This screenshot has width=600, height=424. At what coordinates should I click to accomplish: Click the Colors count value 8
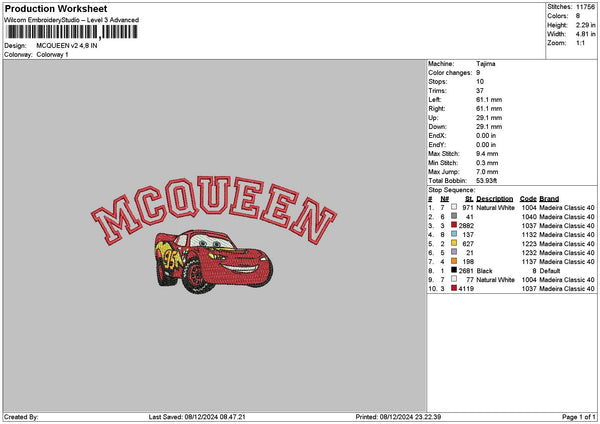pyautogui.click(x=578, y=16)
